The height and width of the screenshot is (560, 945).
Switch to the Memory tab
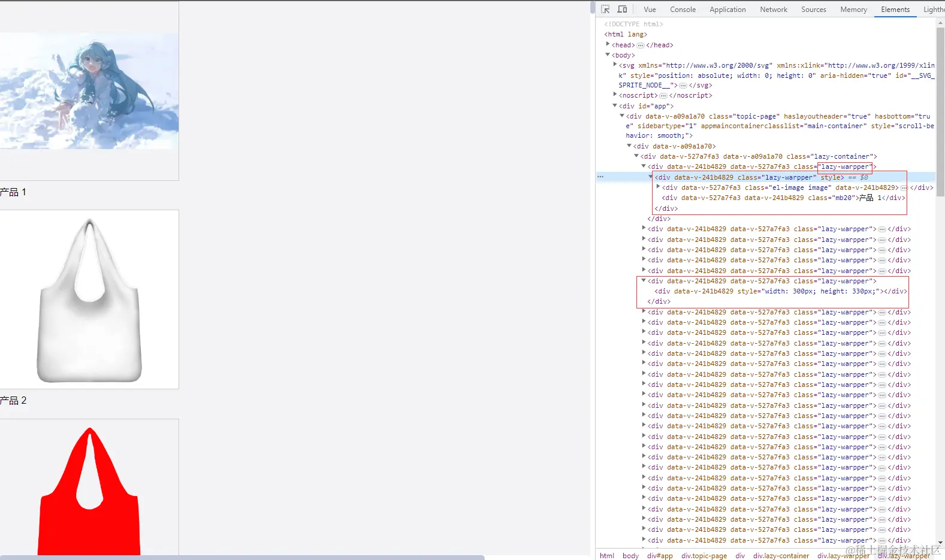853,9
